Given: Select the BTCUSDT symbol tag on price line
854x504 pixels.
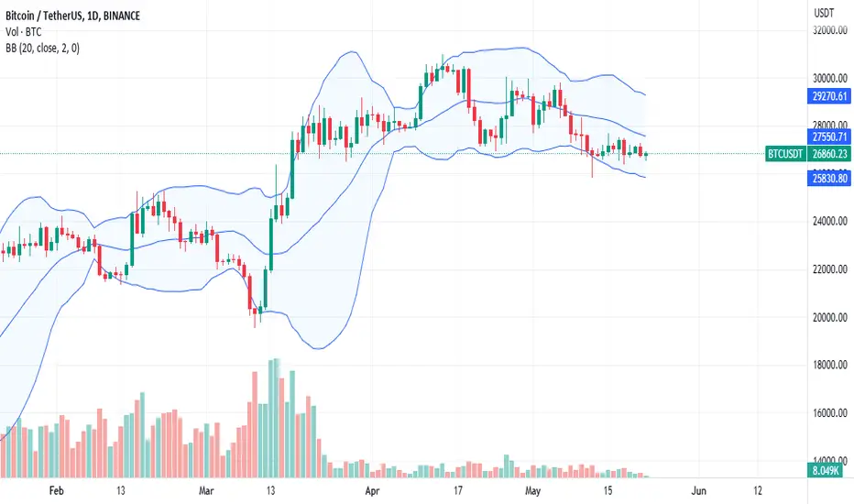Looking at the screenshot, I should (x=785, y=154).
